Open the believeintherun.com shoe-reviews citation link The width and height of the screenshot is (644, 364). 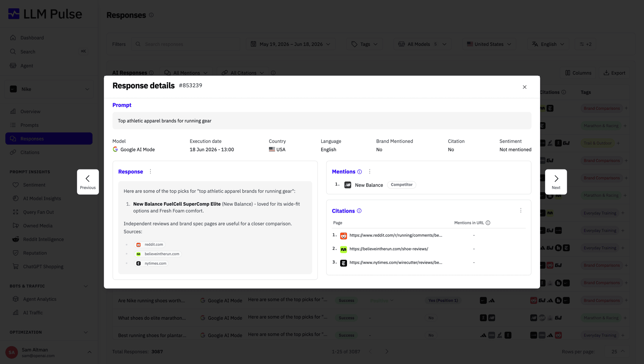pos(389,249)
